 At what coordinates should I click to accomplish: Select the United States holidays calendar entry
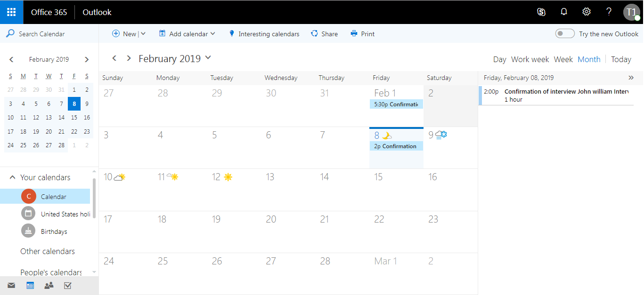[45, 214]
